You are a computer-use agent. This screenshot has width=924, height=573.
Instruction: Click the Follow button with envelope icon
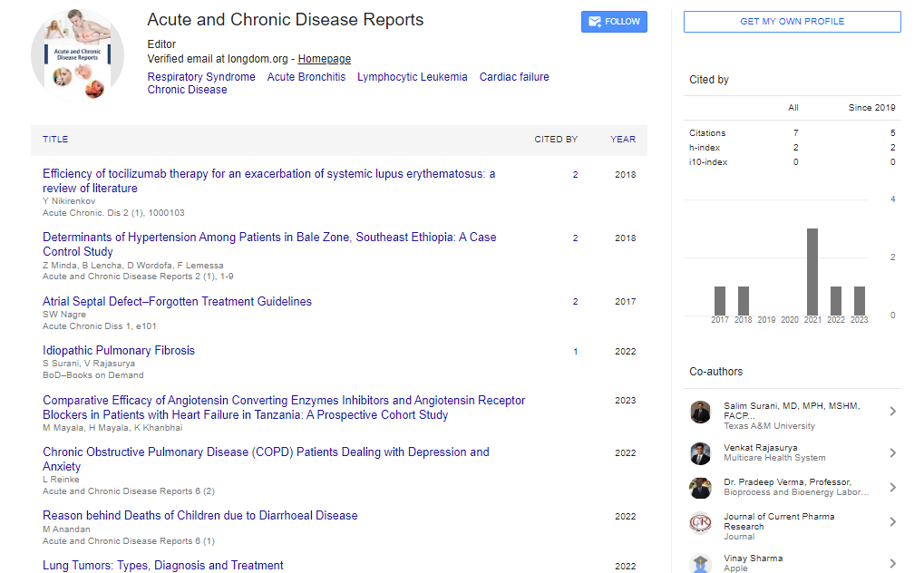(614, 22)
